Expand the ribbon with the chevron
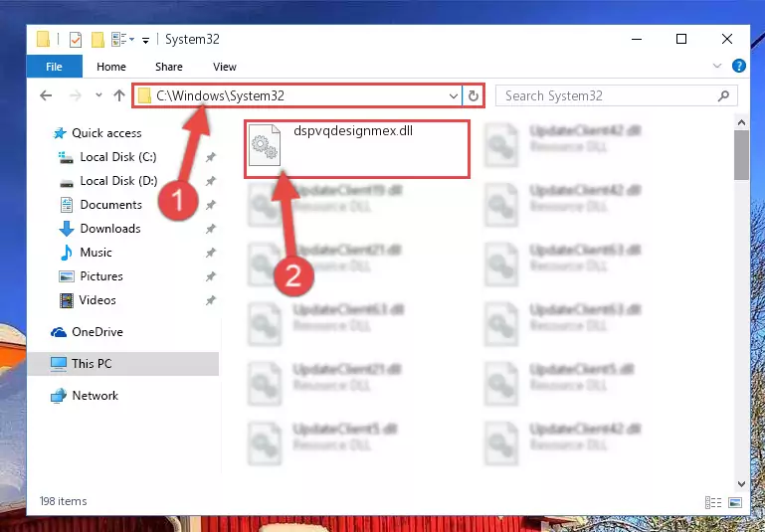The image size is (765, 532). click(716, 66)
